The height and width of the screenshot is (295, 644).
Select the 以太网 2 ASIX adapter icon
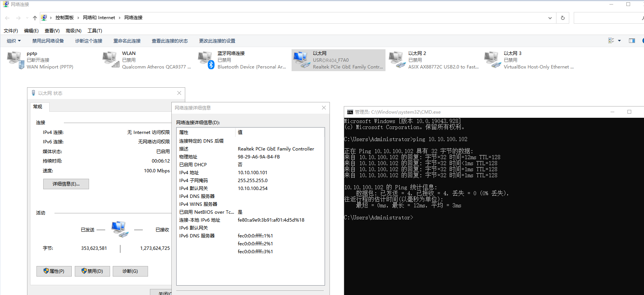[397, 60]
